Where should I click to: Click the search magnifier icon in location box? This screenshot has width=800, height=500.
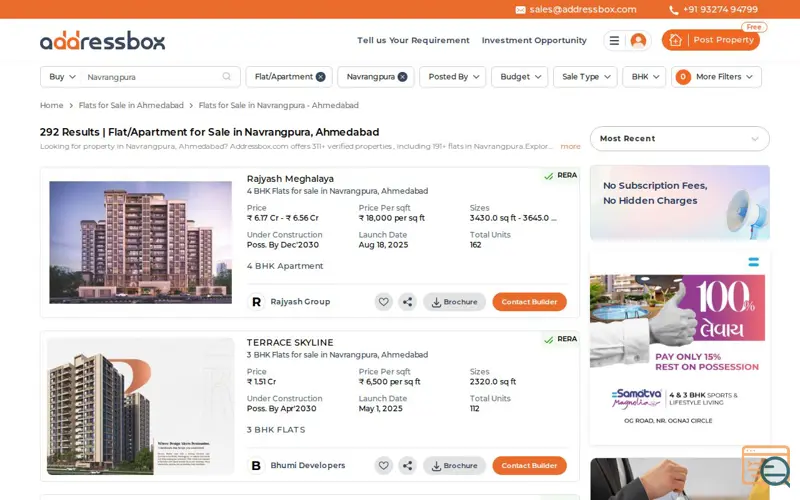coord(227,77)
